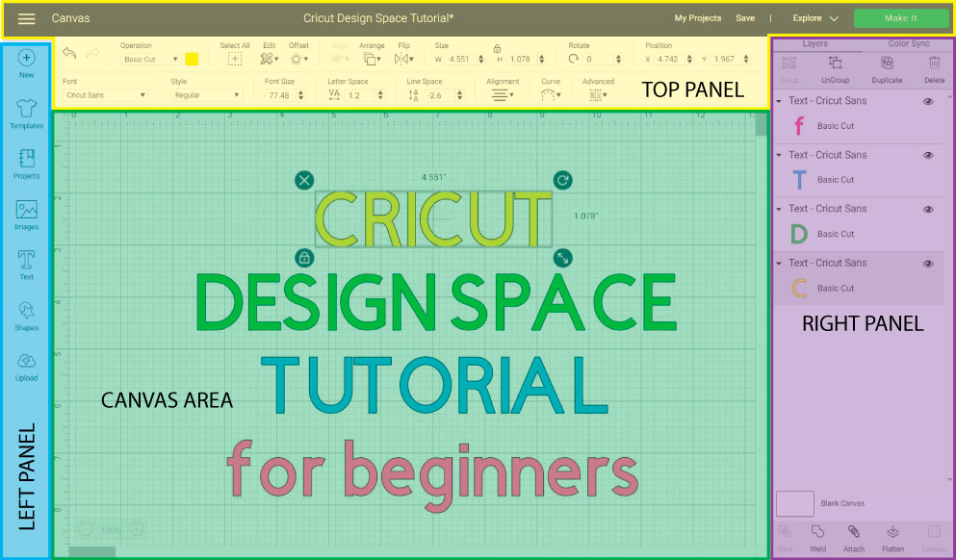
Task: Toggle the size aspect-ratio lock
Action: 497,48
